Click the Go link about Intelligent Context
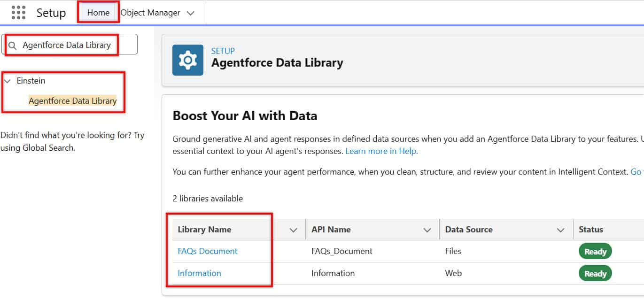 tap(636, 171)
